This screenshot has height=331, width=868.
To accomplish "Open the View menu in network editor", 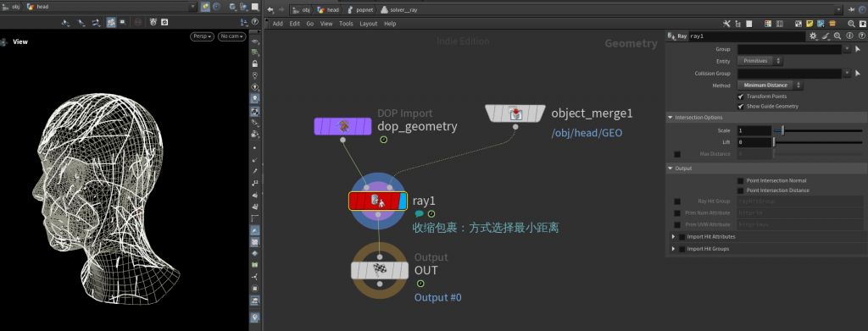I will click(x=326, y=24).
